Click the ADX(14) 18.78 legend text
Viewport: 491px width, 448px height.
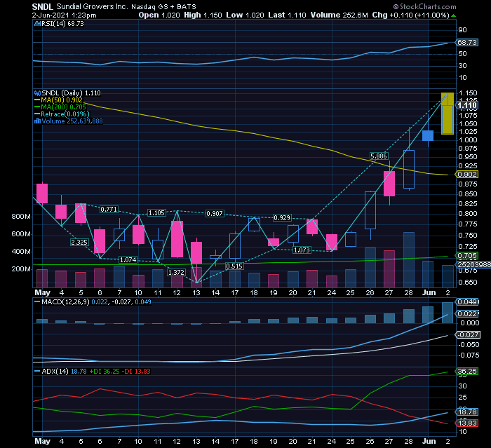[x=65, y=372]
